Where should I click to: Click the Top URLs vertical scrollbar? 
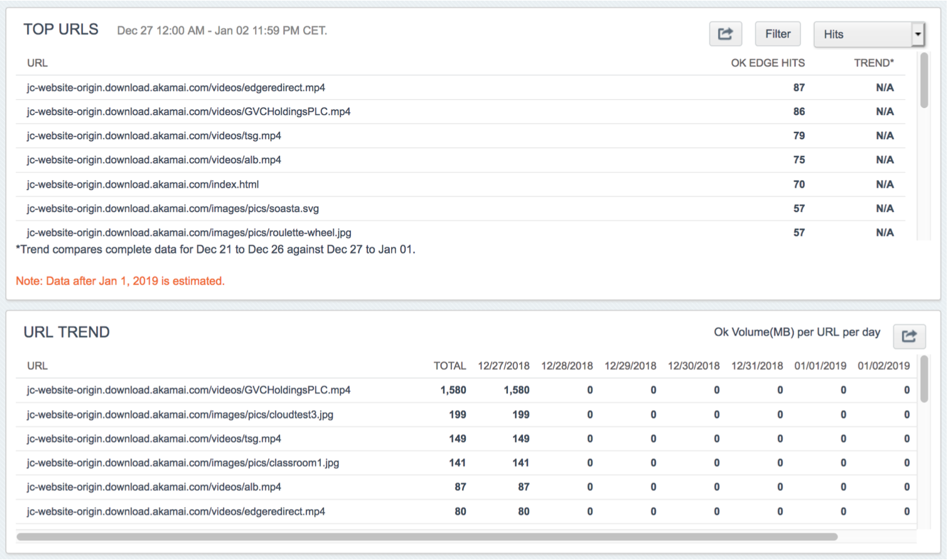[924, 80]
